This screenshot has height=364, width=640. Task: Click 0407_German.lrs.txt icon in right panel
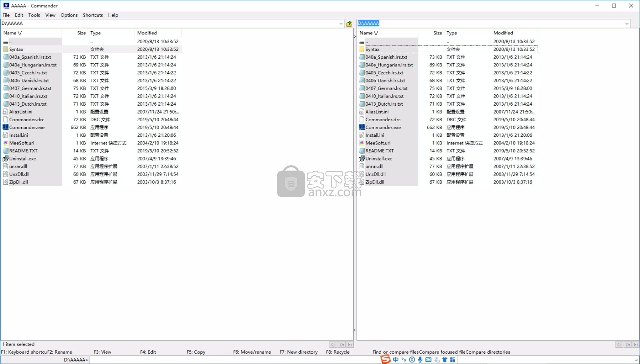pos(362,88)
